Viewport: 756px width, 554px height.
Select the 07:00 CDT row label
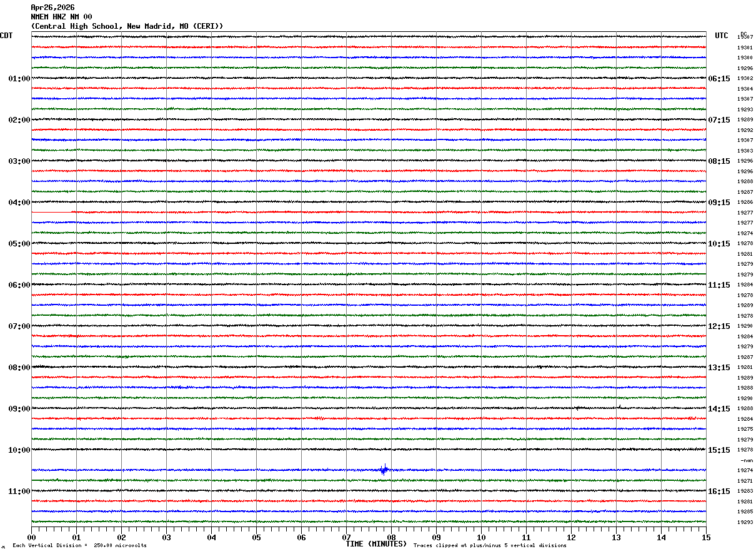[19, 326]
